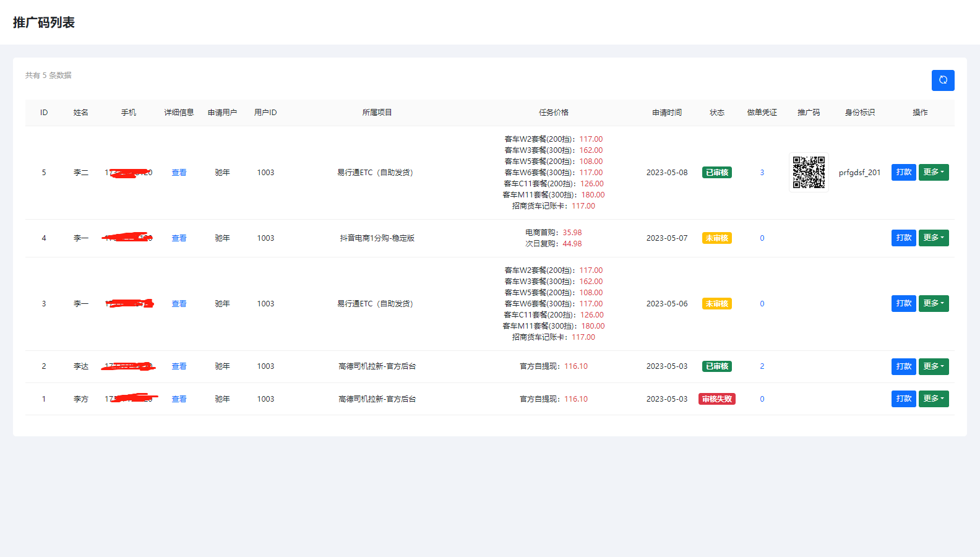980x557 pixels.
Task: View 查看 details for 李方
Action: pos(179,399)
